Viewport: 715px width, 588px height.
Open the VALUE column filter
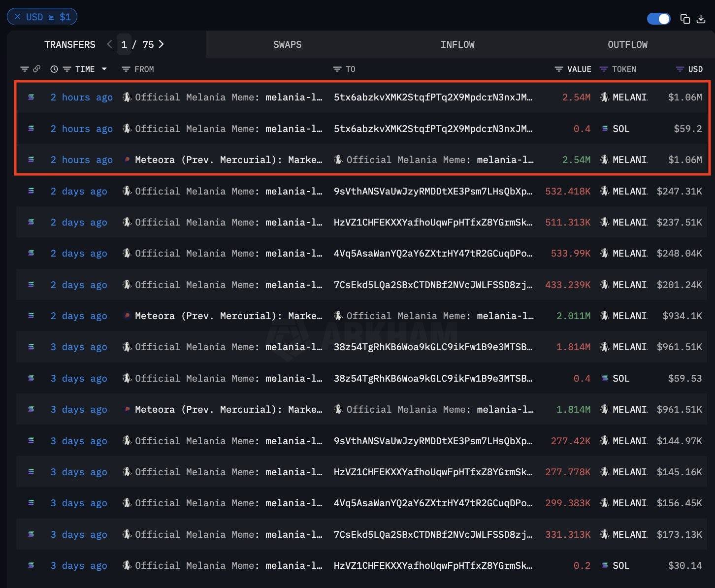click(559, 69)
